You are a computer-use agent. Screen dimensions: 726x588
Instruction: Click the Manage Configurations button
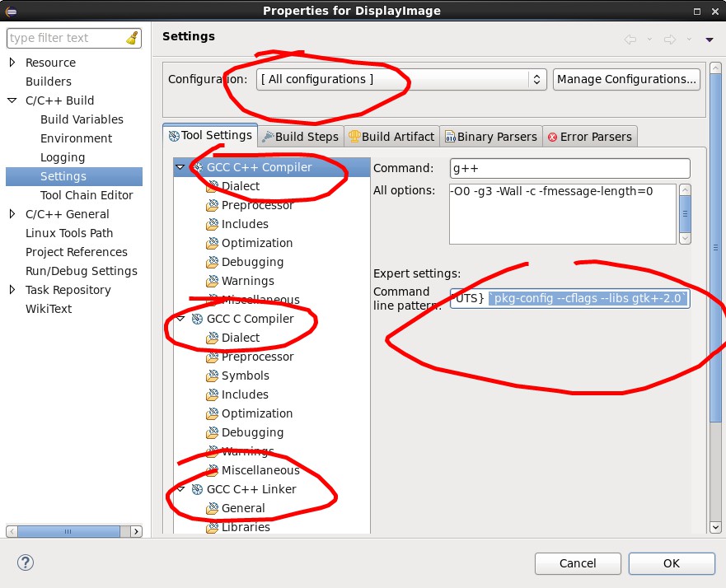pos(626,79)
